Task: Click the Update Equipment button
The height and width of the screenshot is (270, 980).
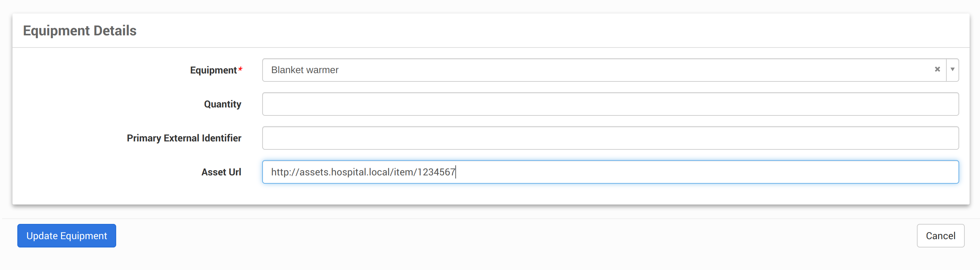Action: pyautogui.click(x=67, y=236)
